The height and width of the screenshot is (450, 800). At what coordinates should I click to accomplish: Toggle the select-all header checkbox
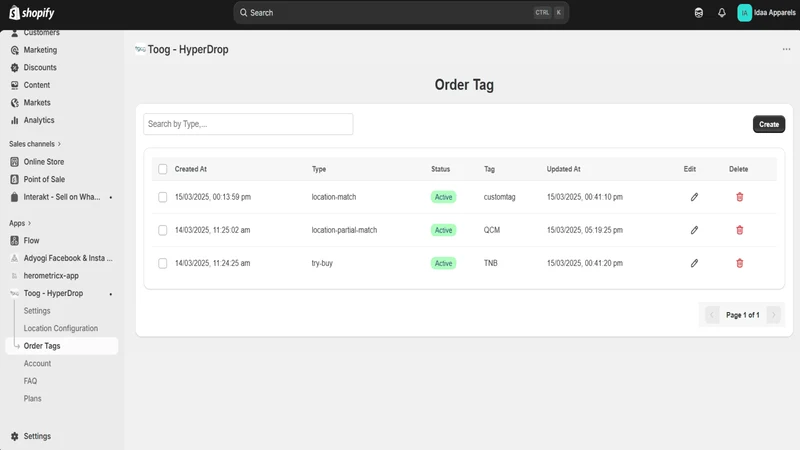pos(162,169)
